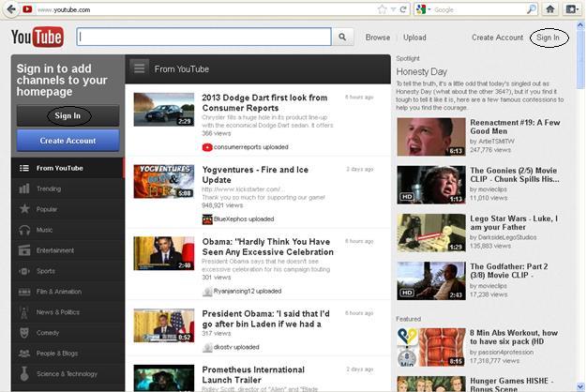Open The Goonies Chunk Spills title link
The image size is (587, 392).
515,174
